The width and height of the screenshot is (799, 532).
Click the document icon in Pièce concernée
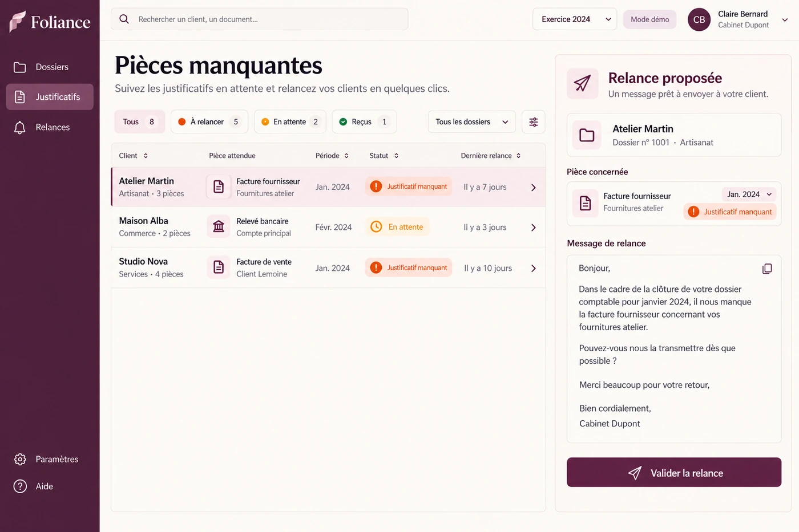(x=586, y=203)
